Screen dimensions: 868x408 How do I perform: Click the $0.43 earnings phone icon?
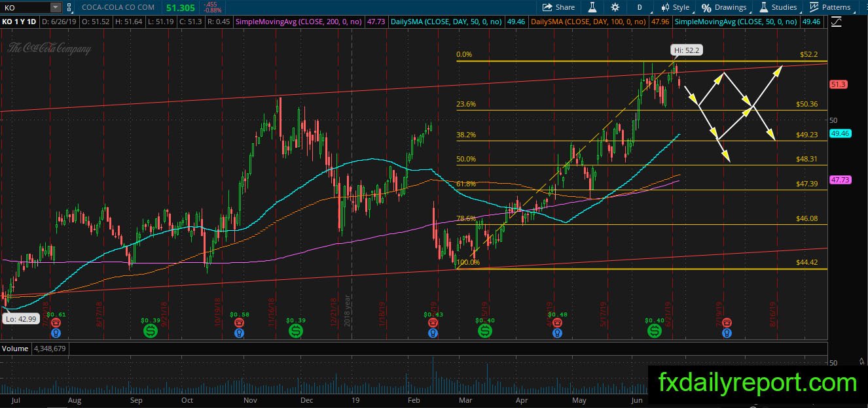(x=433, y=323)
